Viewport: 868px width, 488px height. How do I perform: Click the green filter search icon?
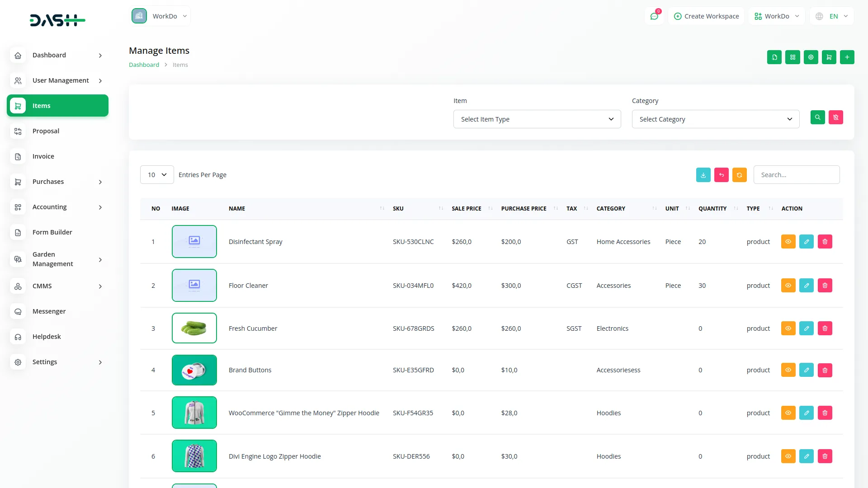point(817,117)
